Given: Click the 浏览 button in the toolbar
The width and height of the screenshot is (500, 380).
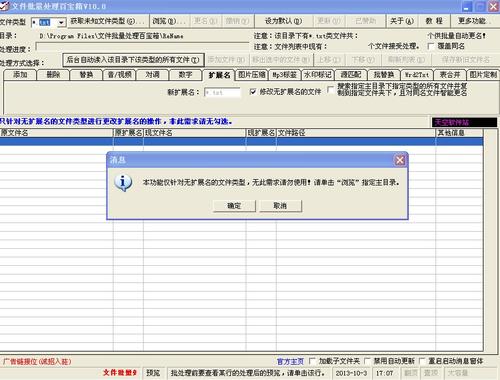Looking at the screenshot, I should (169, 21).
